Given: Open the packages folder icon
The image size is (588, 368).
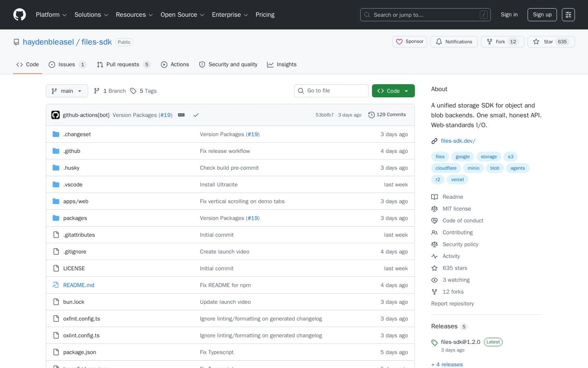Looking at the screenshot, I should [x=56, y=218].
